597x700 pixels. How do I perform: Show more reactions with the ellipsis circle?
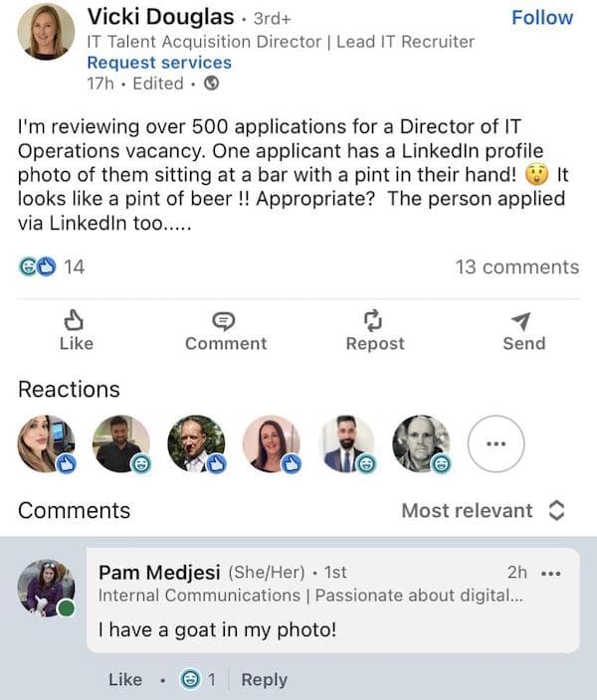tap(496, 443)
